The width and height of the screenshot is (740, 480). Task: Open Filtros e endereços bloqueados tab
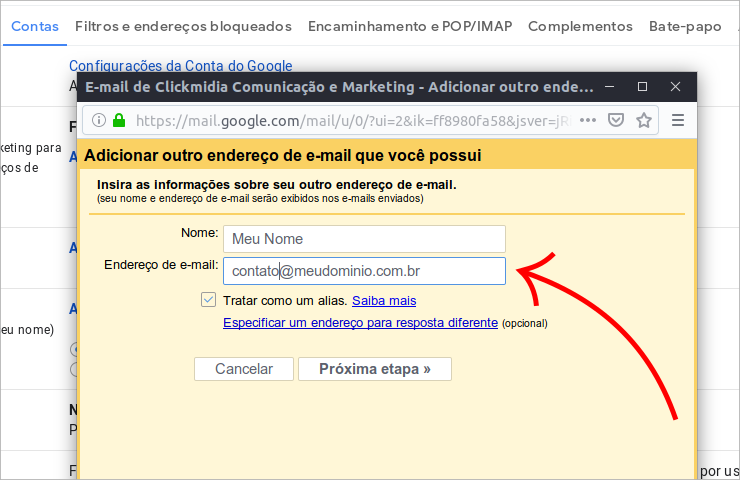(x=183, y=26)
